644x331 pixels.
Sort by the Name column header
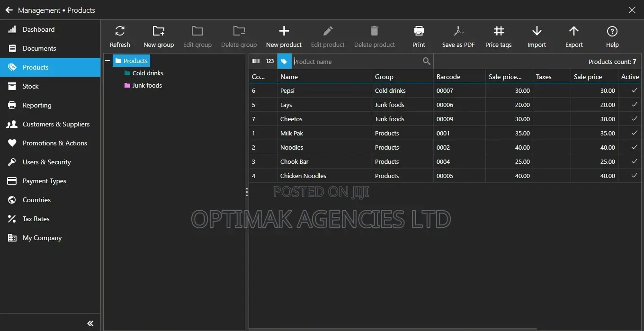click(x=324, y=76)
